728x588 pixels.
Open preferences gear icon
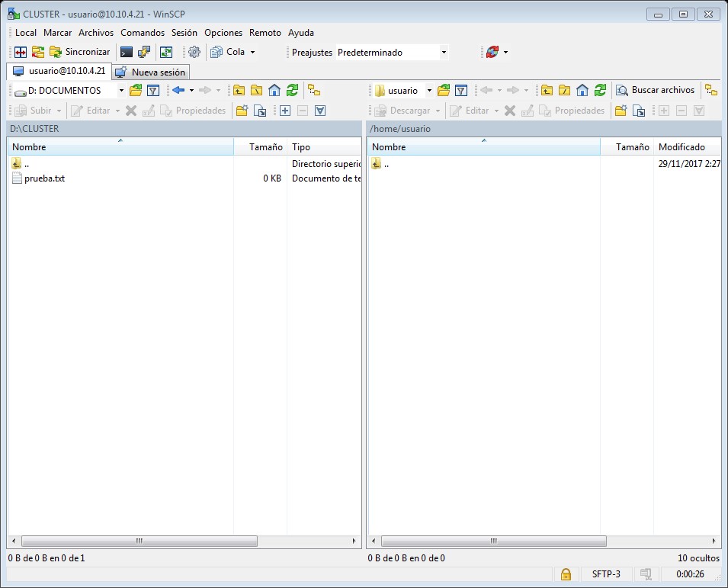click(x=194, y=52)
